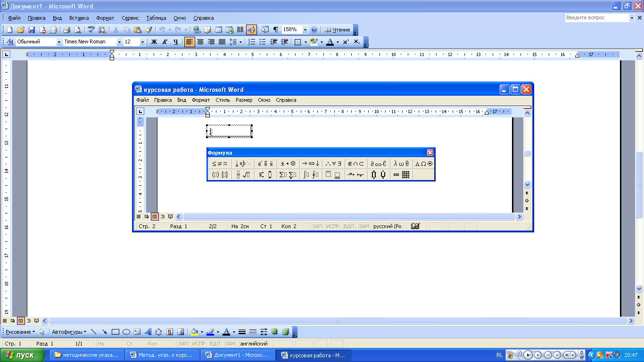The image size is (644, 362).
Task: Toggle show paragraph marks ¶
Action: point(276,30)
